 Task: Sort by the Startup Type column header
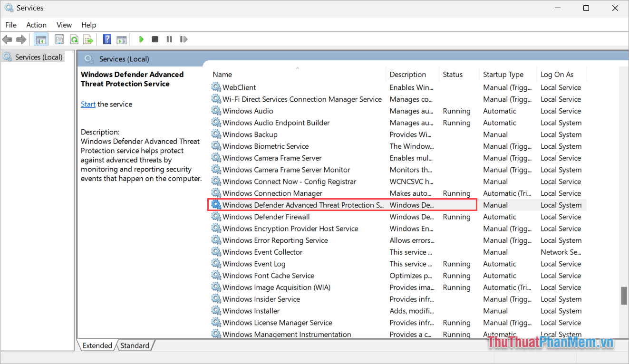coord(504,74)
